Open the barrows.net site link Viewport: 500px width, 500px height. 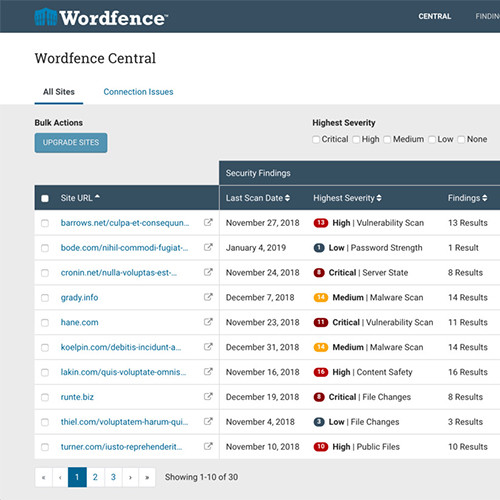[x=125, y=223]
